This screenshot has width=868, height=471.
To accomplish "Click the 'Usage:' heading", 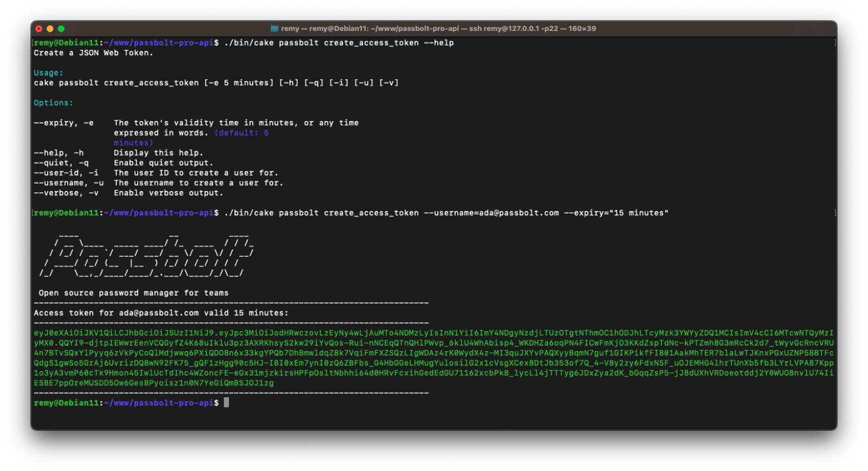I will (x=48, y=73).
